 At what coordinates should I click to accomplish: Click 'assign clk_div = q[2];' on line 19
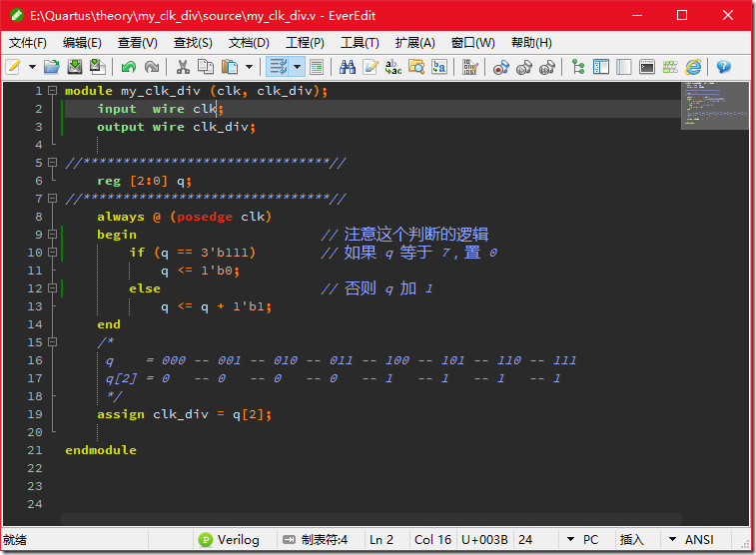coord(184,414)
